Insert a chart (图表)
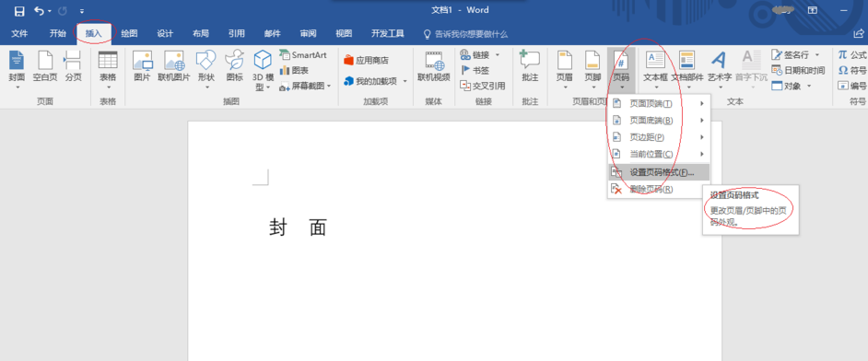Screen dimensions: 868x361 pos(295,70)
